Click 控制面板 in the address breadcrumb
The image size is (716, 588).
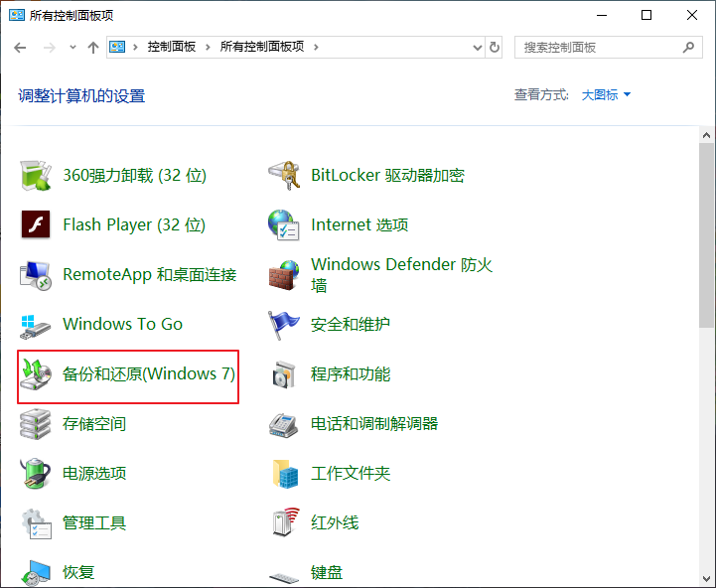click(171, 47)
